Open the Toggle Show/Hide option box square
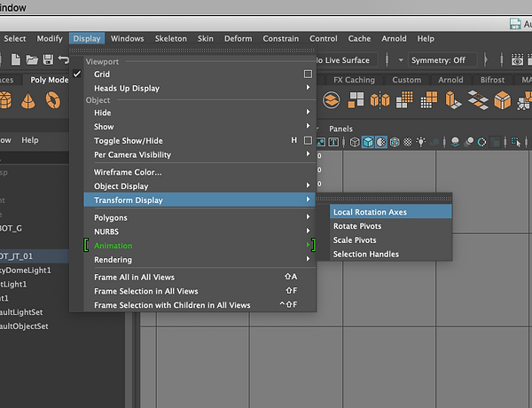This screenshot has height=408, width=532. click(x=308, y=140)
